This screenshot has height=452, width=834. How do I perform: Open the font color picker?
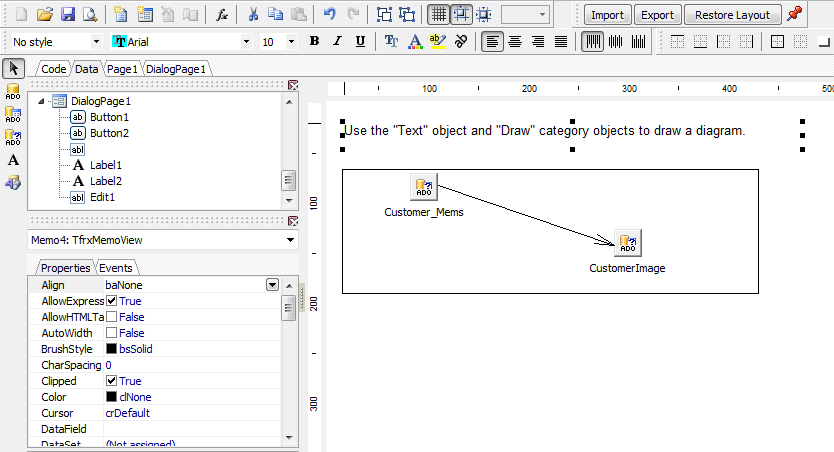click(x=415, y=41)
